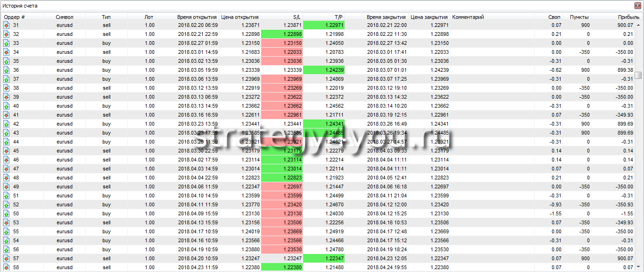Viewport: 644px width, 272px height.
Task: Click the Цена закрытия column header
Action: (429, 17)
